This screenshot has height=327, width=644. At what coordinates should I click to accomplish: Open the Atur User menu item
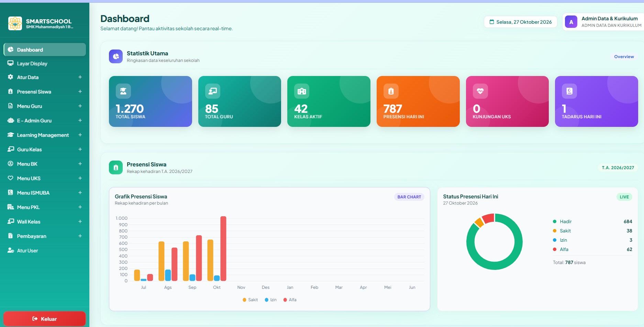point(45,250)
